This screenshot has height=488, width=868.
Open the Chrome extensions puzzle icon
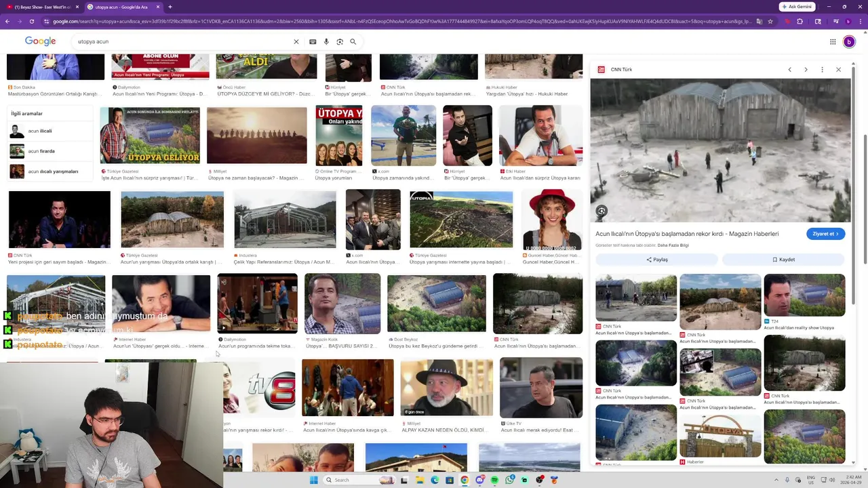(800, 22)
